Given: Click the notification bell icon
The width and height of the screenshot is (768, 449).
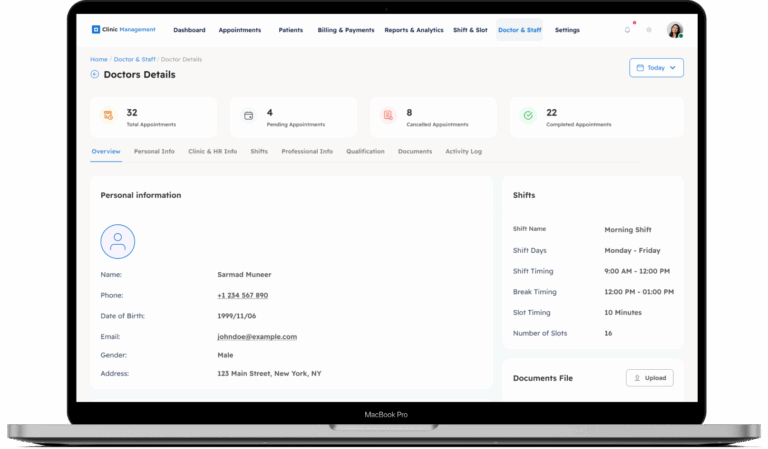Looking at the screenshot, I should [627, 30].
